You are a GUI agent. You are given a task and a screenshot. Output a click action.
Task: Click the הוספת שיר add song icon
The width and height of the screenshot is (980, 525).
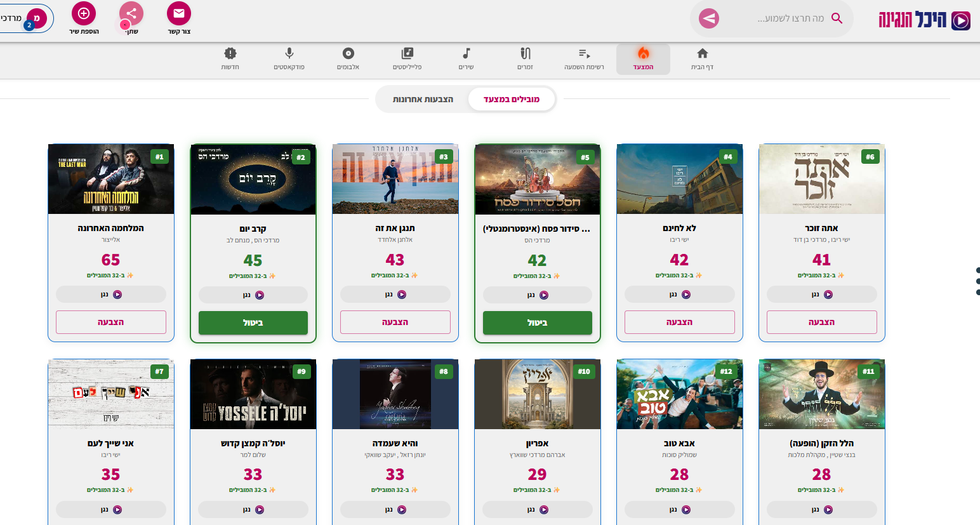point(84,13)
